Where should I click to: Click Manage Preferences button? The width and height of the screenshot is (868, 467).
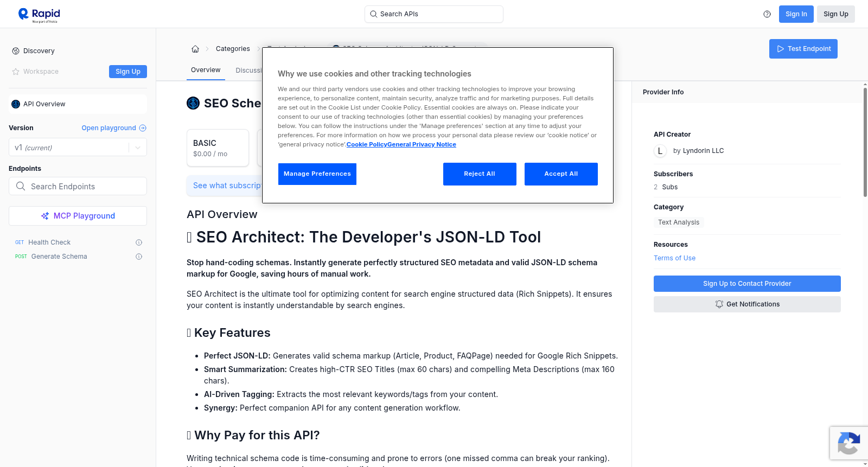(x=317, y=174)
